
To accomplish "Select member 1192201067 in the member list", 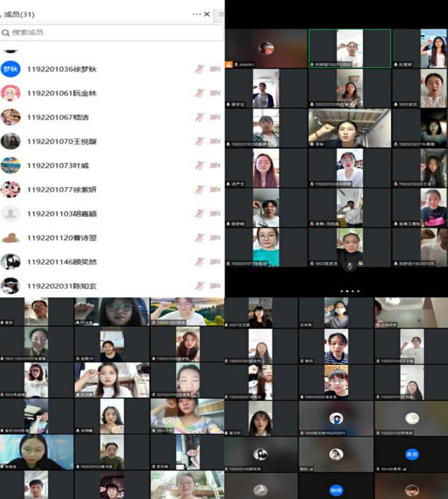I will [111, 117].
